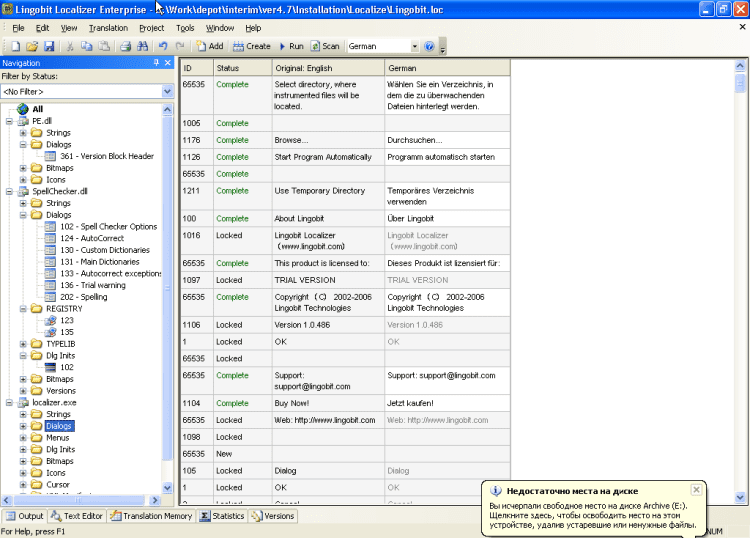Click the Original: English column header
The height and width of the screenshot is (538, 750).
point(328,68)
